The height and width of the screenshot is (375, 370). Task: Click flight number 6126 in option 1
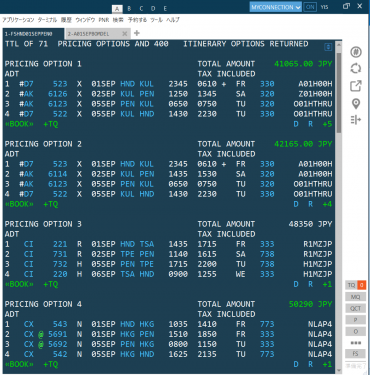(58, 94)
